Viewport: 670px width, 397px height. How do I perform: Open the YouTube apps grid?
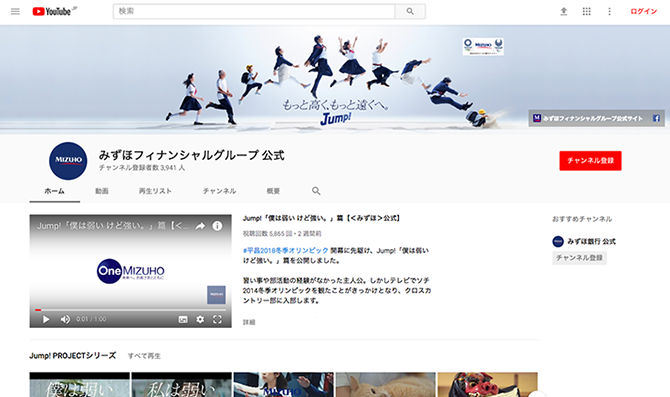coord(587,12)
